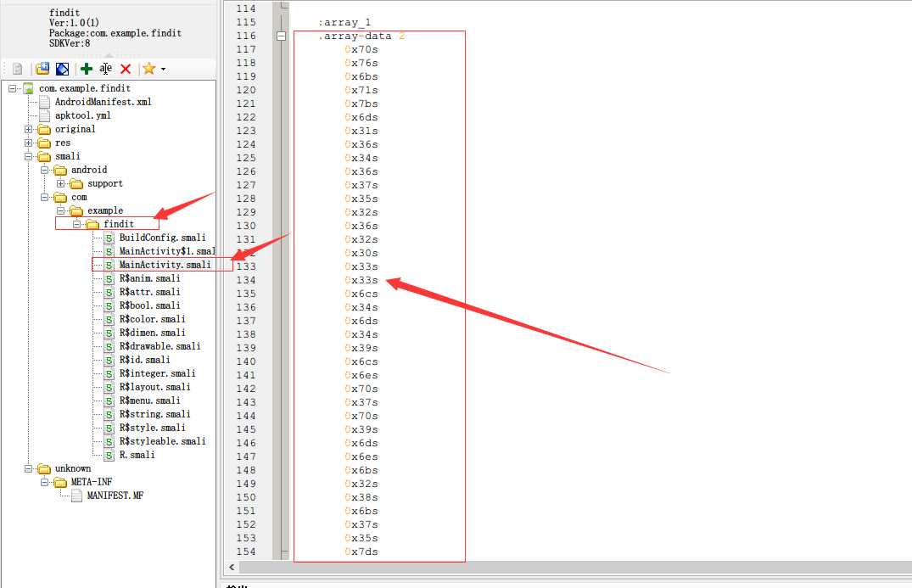The image size is (912, 588).
Task: Click the R$dimen.smali file icon
Action: [109, 333]
